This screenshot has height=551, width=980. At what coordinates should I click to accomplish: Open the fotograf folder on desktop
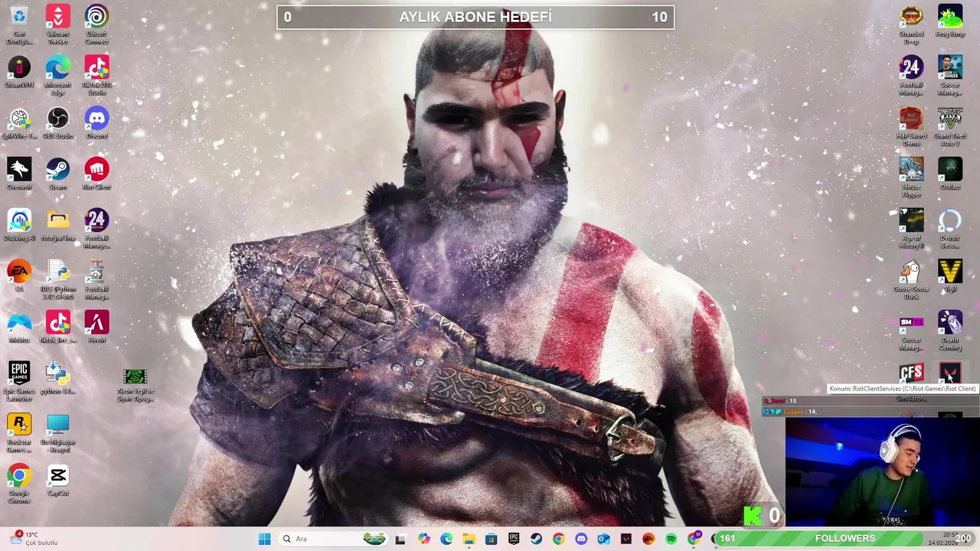click(x=58, y=225)
